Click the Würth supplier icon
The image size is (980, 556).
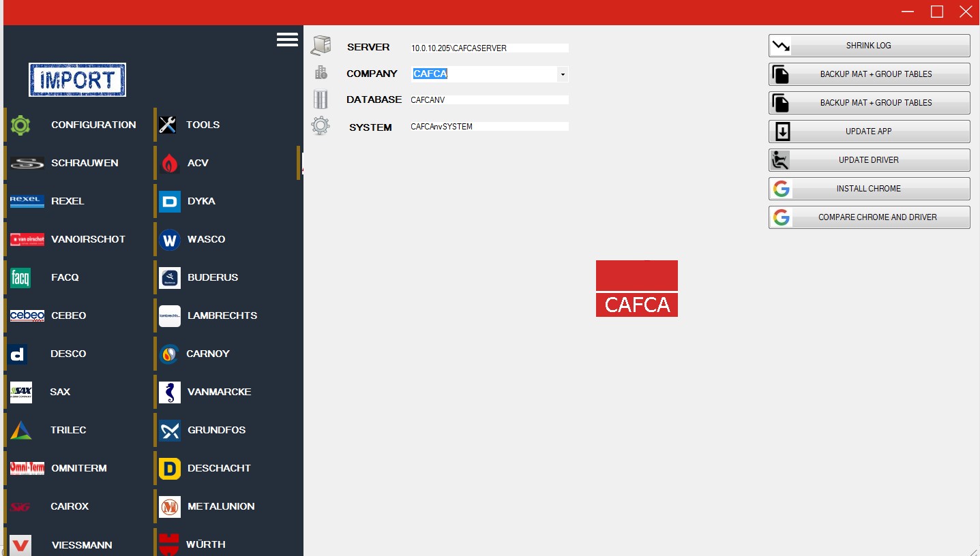pyautogui.click(x=169, y=544)
